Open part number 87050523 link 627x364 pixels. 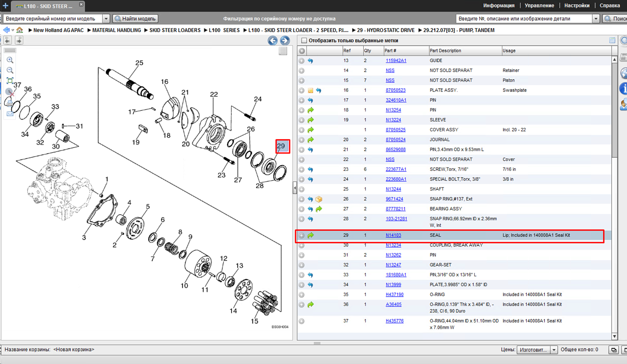(x=395, y=90)
